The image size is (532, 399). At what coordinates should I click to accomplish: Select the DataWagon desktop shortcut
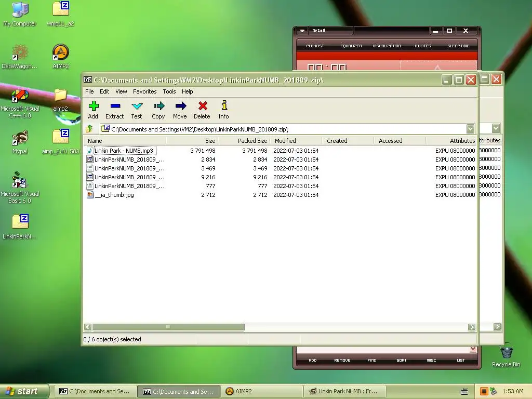pyautogui.click(x=20, y=56)
